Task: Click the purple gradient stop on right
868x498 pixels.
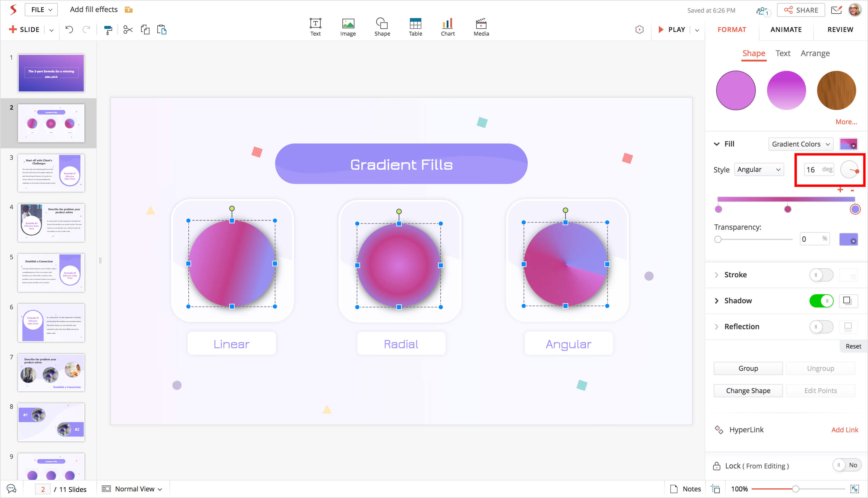Action: 855,209
